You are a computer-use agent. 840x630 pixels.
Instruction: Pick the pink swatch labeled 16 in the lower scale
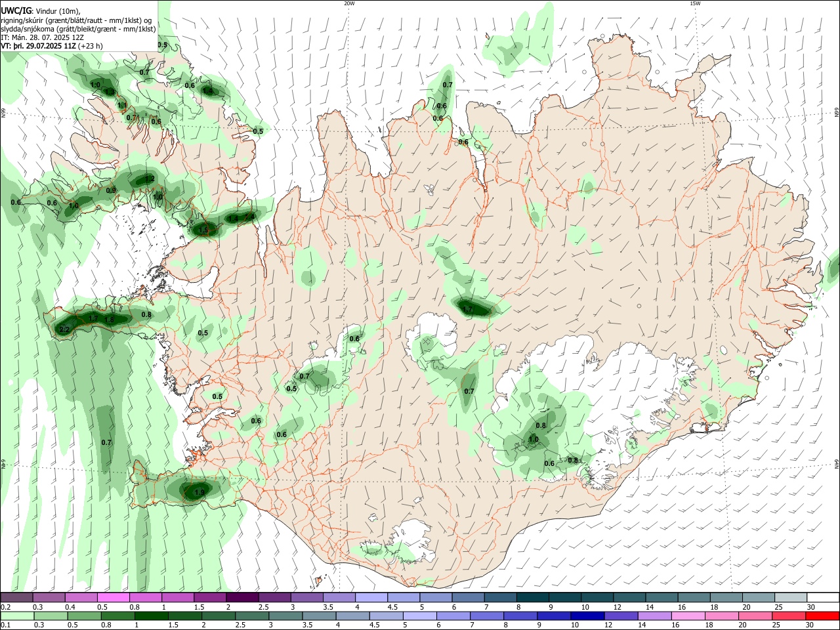(x=688, y=616)
